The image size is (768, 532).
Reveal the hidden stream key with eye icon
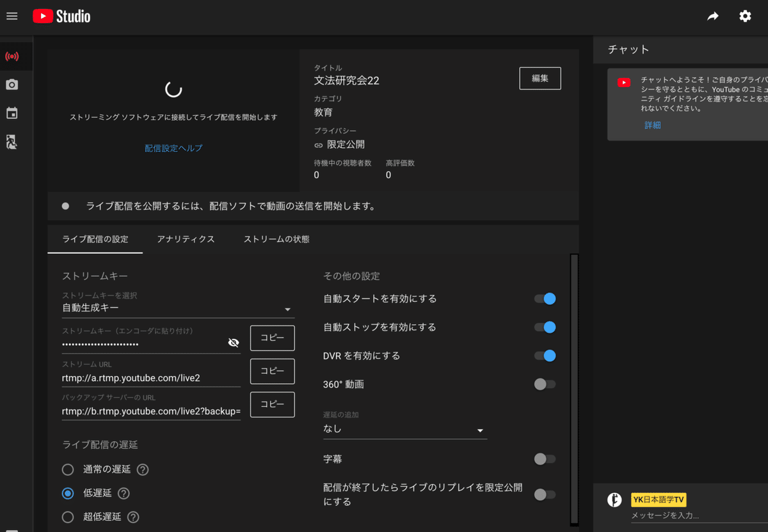tap(234, 342)
